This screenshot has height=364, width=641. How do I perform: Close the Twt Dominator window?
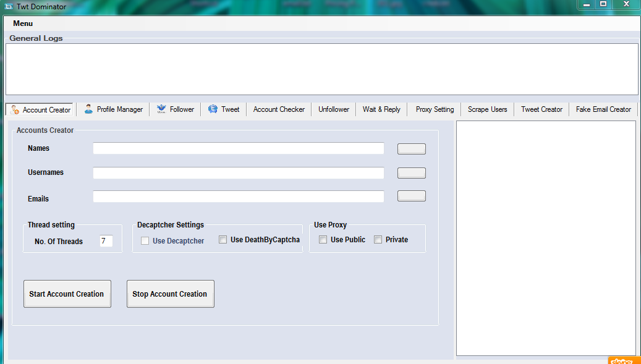point(626,4)
